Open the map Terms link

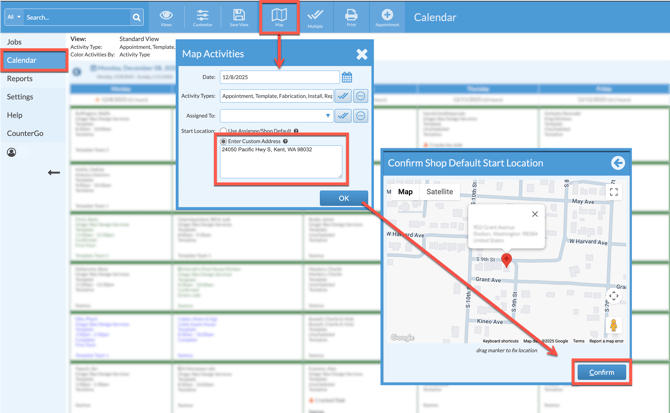[x=579, y=341]
